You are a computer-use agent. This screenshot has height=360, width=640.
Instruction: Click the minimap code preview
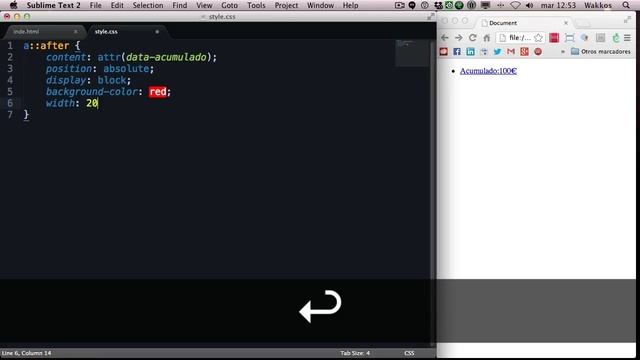(x=411, y=53)
